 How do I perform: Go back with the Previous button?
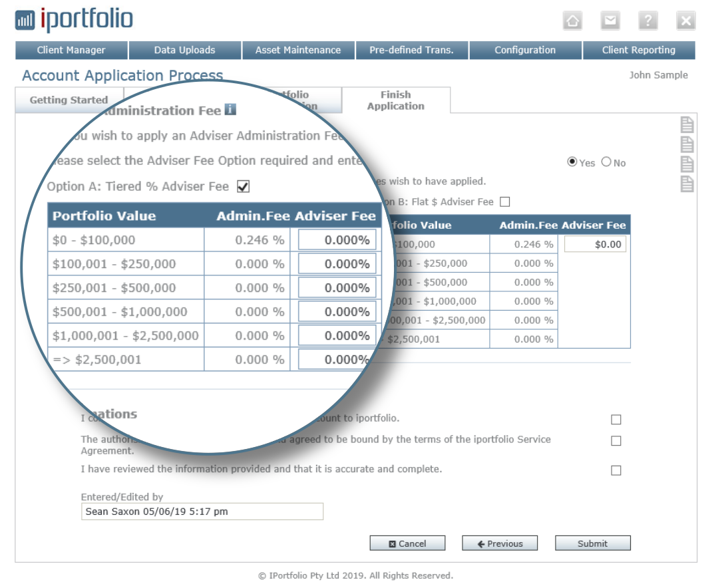point(500,543)
